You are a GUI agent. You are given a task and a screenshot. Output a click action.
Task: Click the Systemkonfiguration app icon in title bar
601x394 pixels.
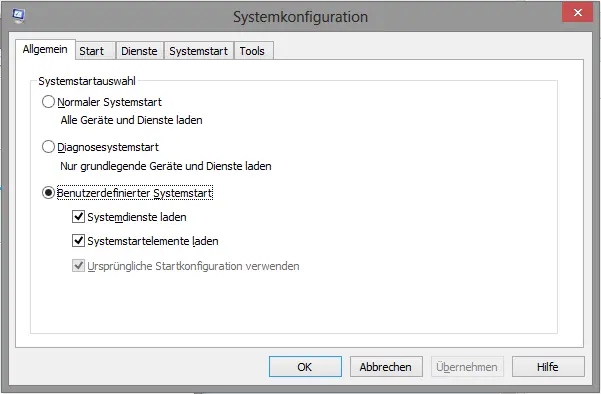coord(18,16)
